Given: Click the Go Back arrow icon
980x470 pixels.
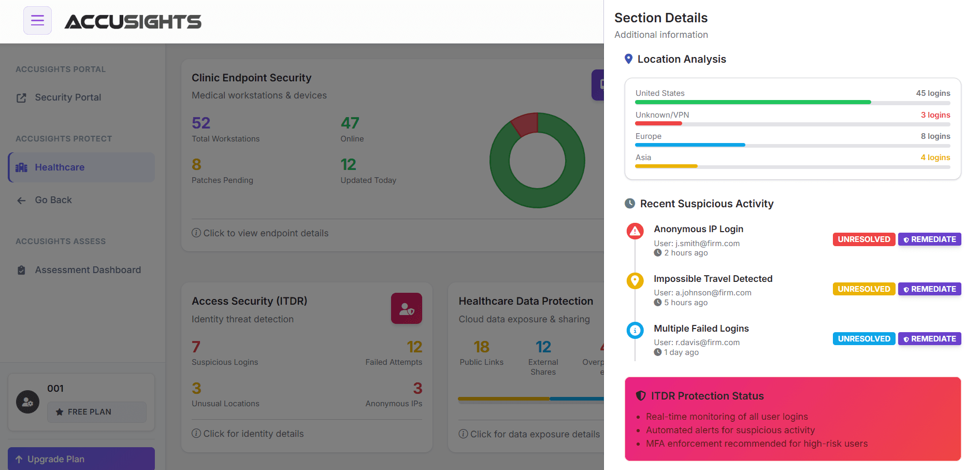Looking at the screenshot, I should [21, 200].
